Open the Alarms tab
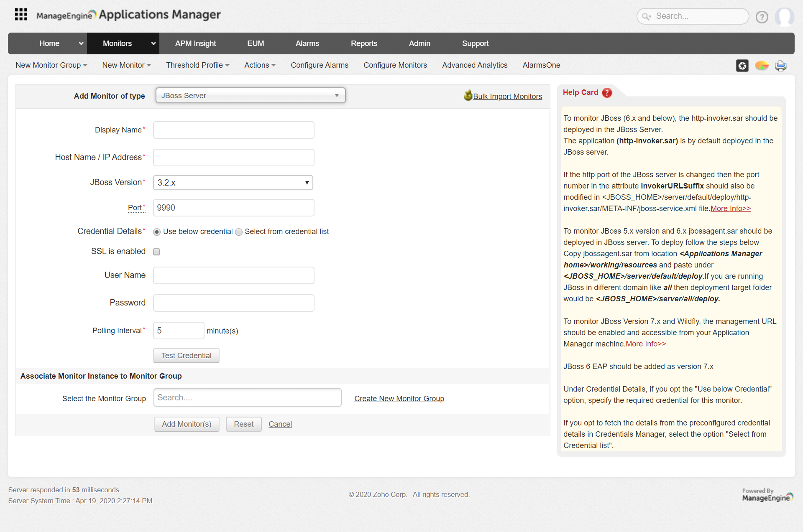This screenshot has height=532, width=803. pos(307,43)
